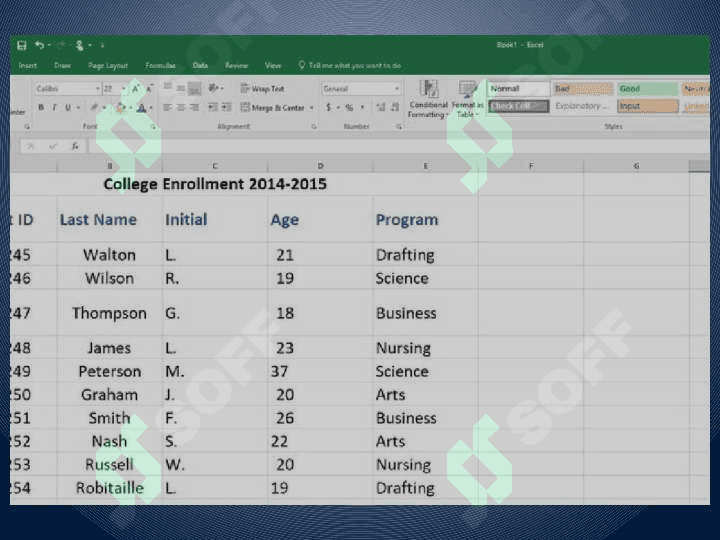Click the Decrease Font Size icon
Viewport: 720px width, 540px height.
point(149,88)
